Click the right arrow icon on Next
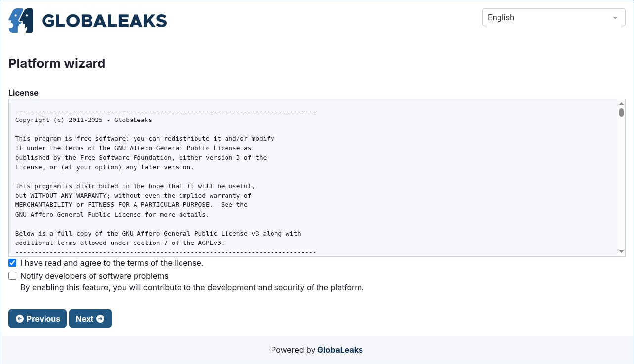Image resolution: width=634 pixels, height=364 pixels. pos(100,319)
